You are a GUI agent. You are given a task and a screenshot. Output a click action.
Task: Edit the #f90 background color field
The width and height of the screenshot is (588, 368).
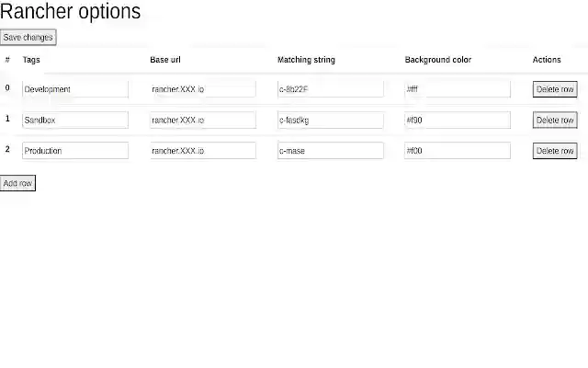pos(458,121)
